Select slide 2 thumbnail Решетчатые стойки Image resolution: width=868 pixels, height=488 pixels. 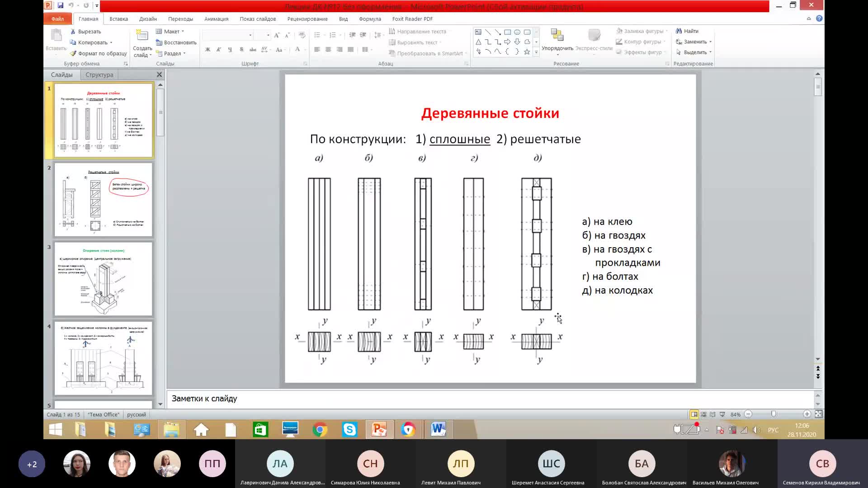tap(104, 199)
